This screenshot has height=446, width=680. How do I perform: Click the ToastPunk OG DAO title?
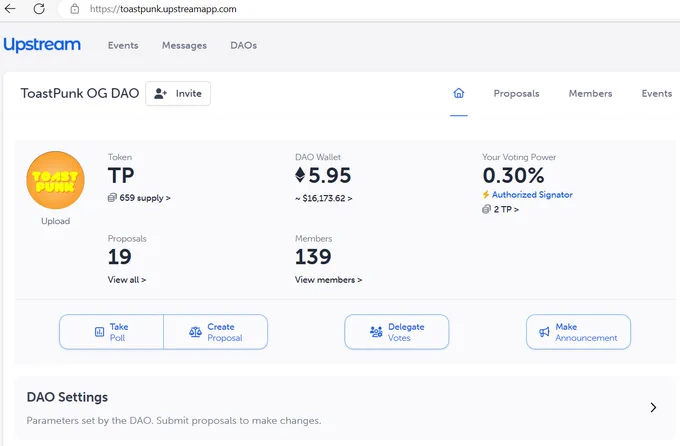tap(80, 93)
